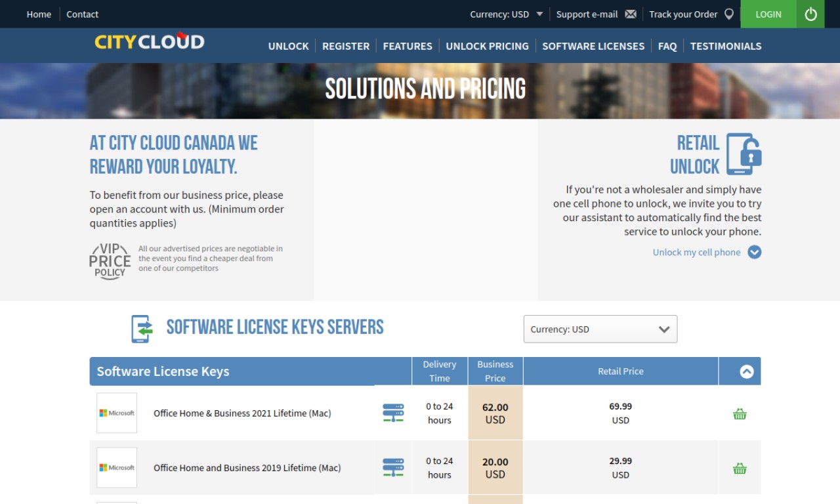The image size is (840, 504).
Task: Click the CityCloud logo
Action: click(150, 41)
